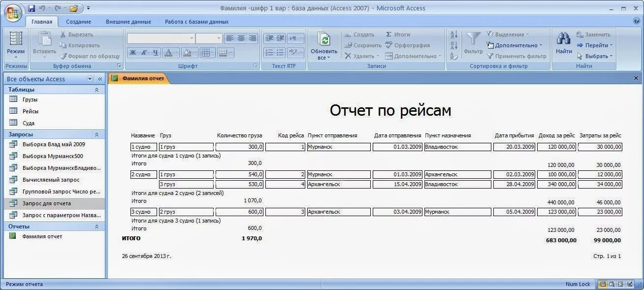Viewport: 644px width, 290px height.
Task: Click the Мурманск field for 1 судно
Action: 338,147
